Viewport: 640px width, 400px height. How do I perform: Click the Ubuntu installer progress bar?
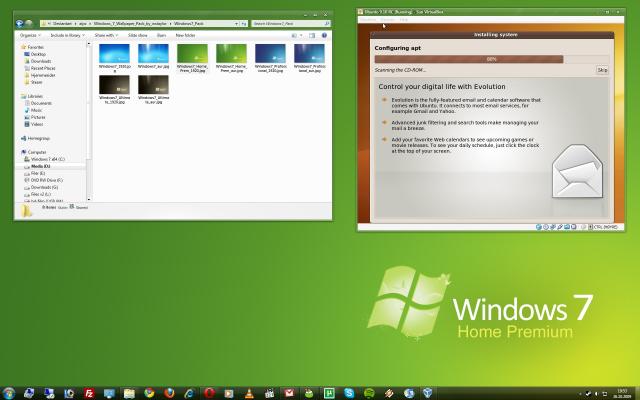(x=491, y=59)
